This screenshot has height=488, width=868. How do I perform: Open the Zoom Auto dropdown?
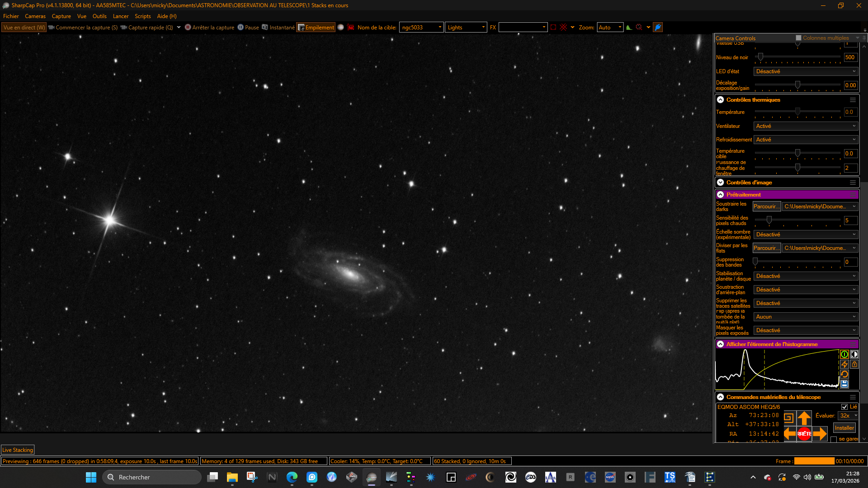(x=610, y=27)
